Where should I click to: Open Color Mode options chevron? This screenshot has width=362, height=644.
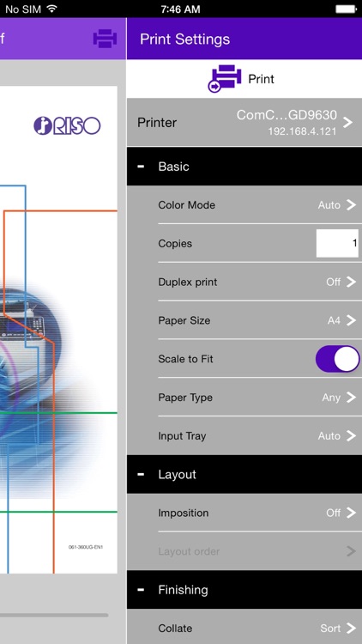pos(351,205)
